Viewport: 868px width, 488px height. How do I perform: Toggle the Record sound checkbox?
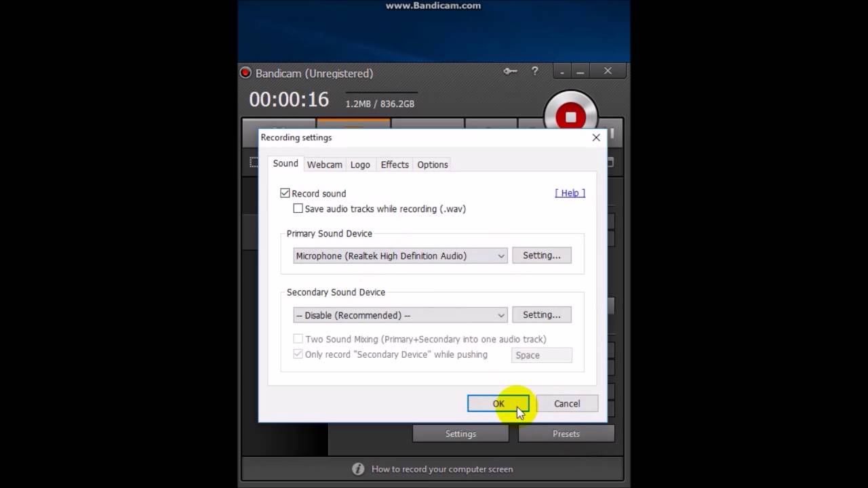click(x=285, y=193)
